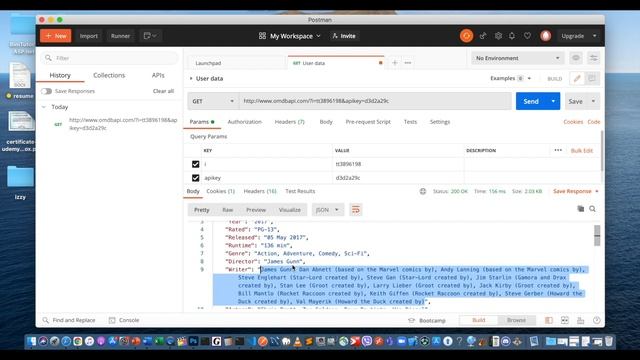640x360 pixels.
Task: Toggle sidebar icon in bottom bar
Action: pyautogui.click(x=549, y=320)
